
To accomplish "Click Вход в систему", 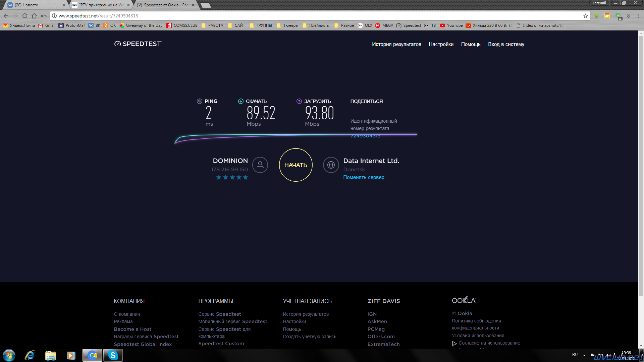I will pyautogui.click(x=506, y=44).
